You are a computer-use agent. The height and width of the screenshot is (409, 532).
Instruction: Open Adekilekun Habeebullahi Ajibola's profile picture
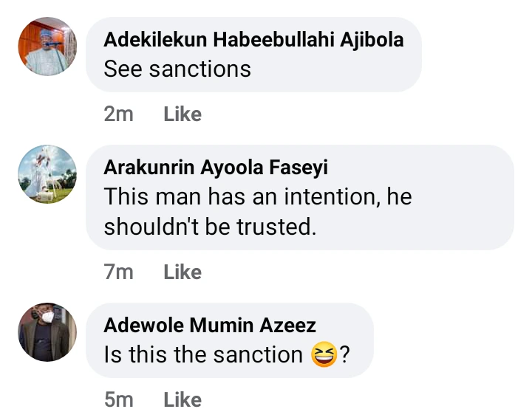pos(47,47)
